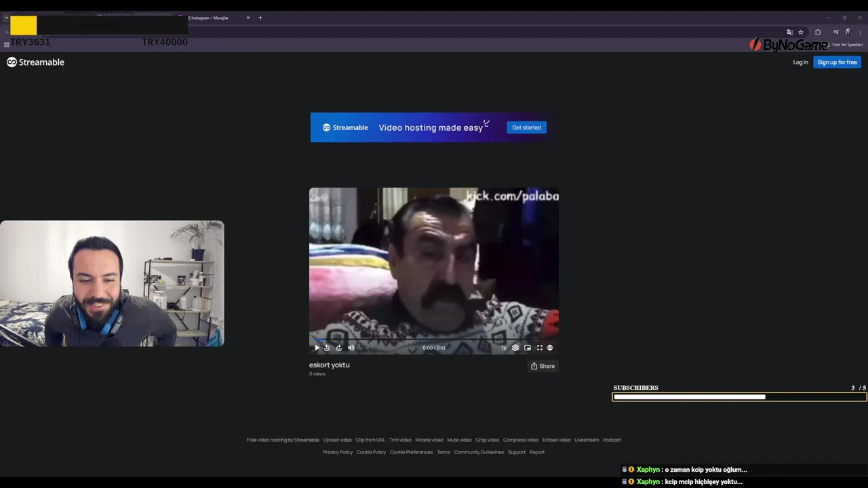
Task: Click Sign up for free button
Action: (x=837, y=62)
